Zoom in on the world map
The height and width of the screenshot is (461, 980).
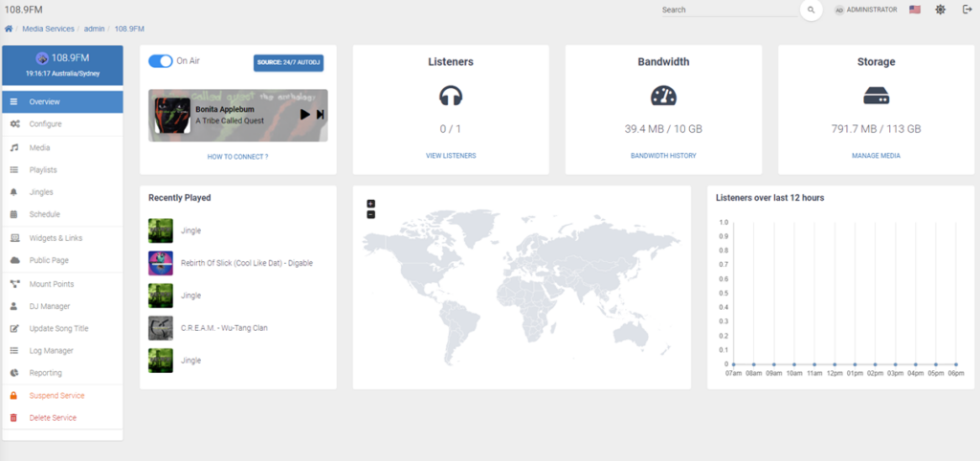tap(370, 204)
